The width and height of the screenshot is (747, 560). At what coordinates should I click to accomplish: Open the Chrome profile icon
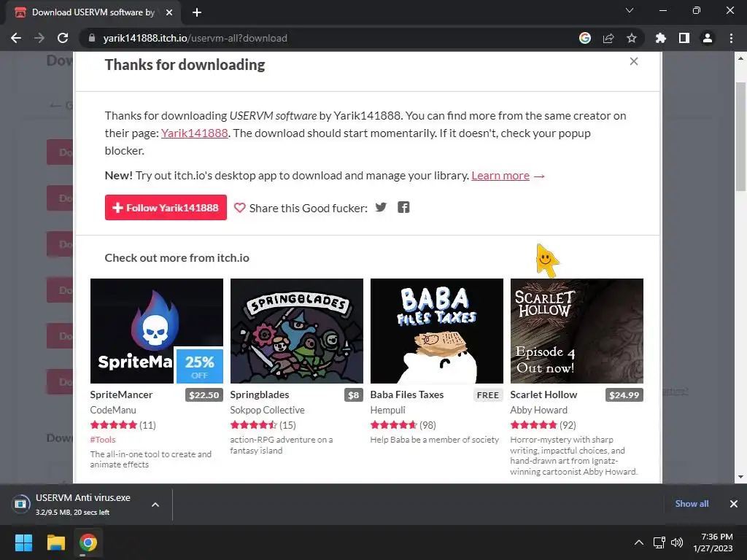coord(708,38)
